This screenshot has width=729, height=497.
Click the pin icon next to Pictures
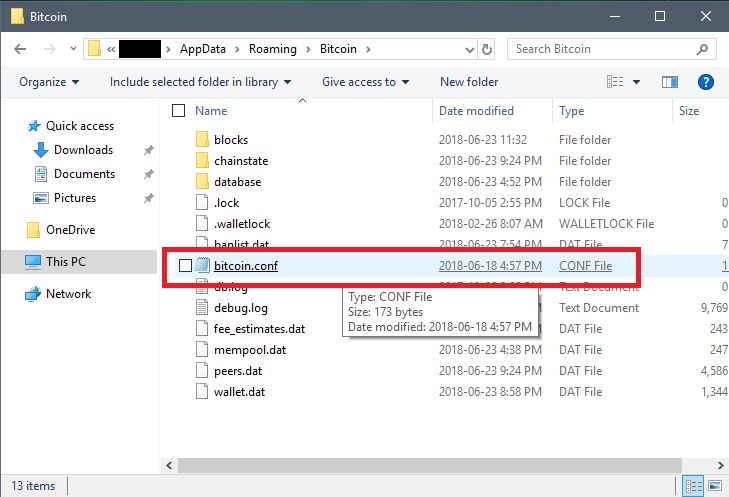[x=148, y=199]
